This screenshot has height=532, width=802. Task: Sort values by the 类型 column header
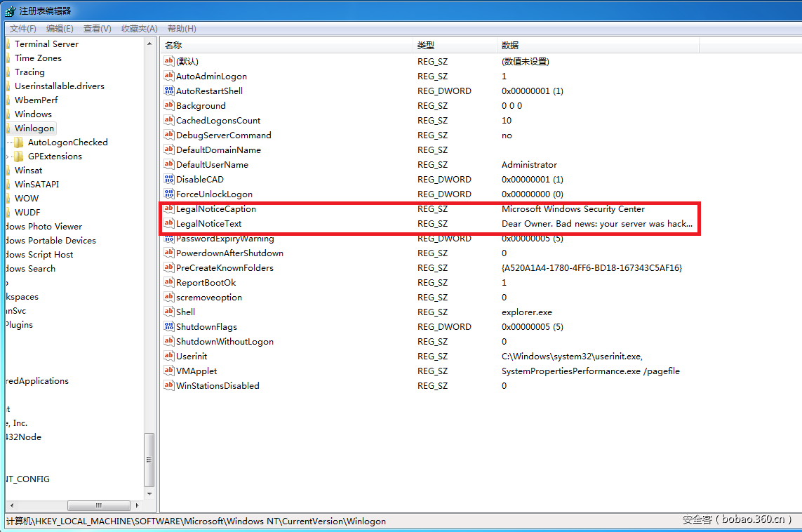(455, 45)
